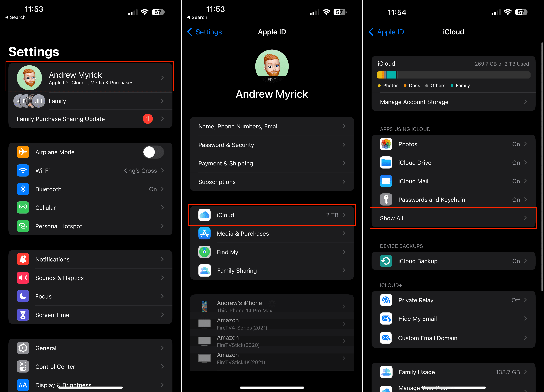Tap the iCloud Drive folder icon
The height and width of the screenshot is (392, 544).
click(386, 163)
